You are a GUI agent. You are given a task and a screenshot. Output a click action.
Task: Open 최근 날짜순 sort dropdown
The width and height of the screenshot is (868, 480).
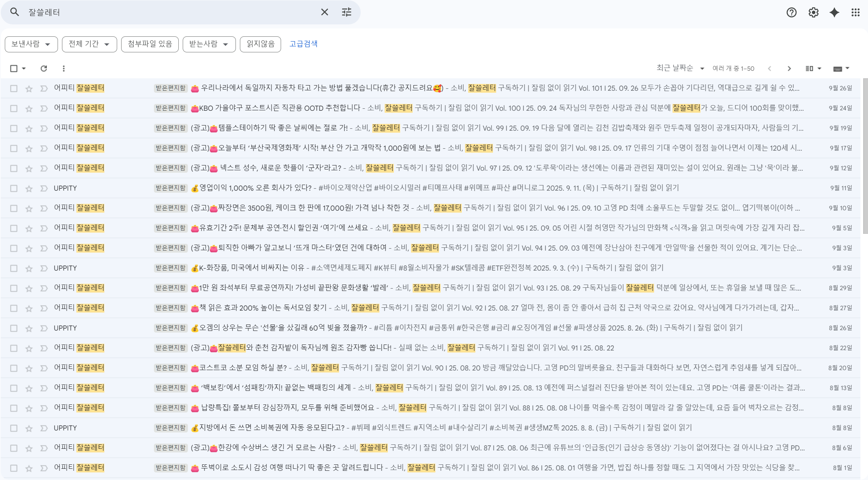680,68
